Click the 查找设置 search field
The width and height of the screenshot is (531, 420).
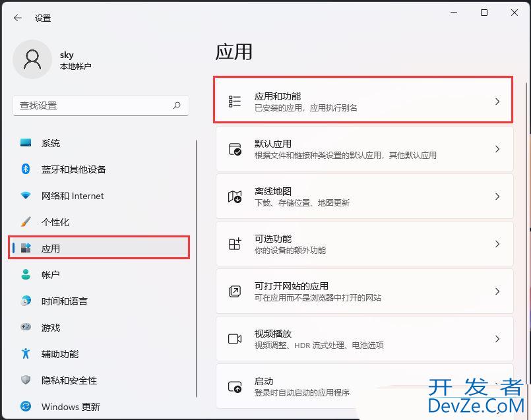click(x=100, y=105)
